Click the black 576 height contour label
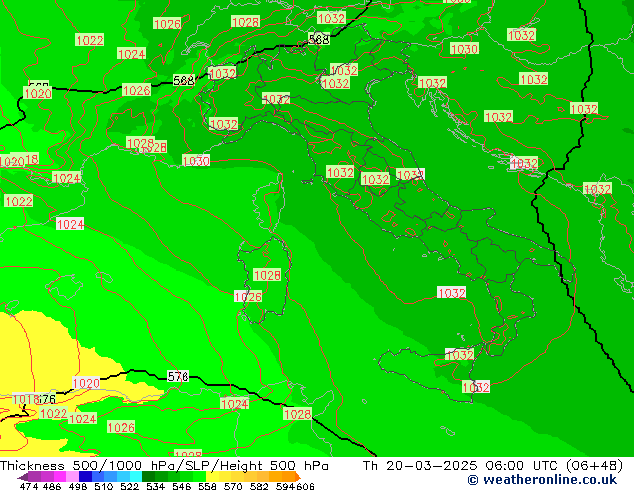Viewport: 634px width, 490px height. point(178,377)
